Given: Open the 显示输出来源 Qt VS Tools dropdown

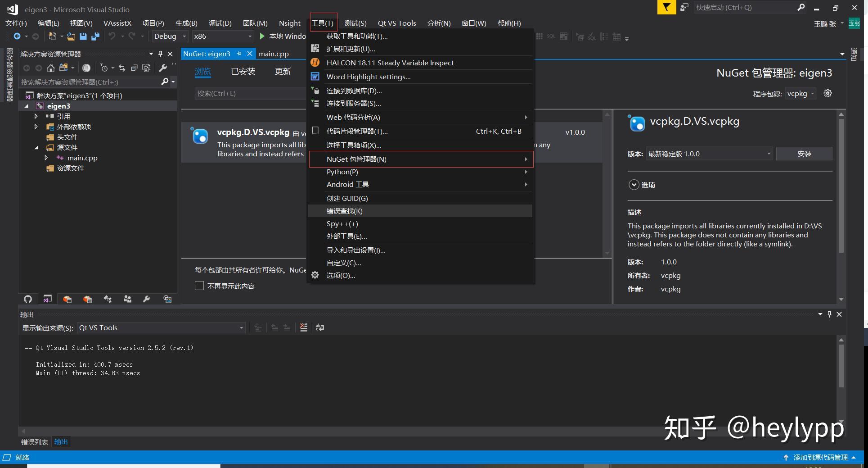Looking at the screenshot, I should tap(161, 328).
